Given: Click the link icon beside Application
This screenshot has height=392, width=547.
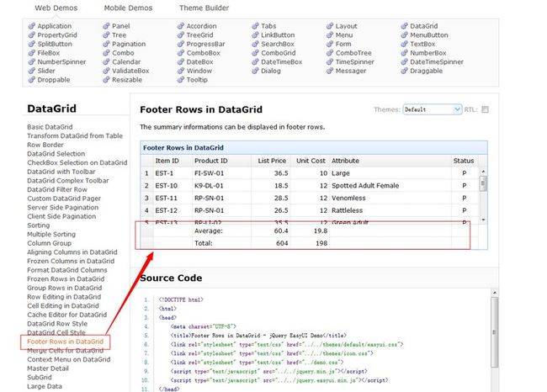Looking at the screenshot, I should (x=32, y=26).
